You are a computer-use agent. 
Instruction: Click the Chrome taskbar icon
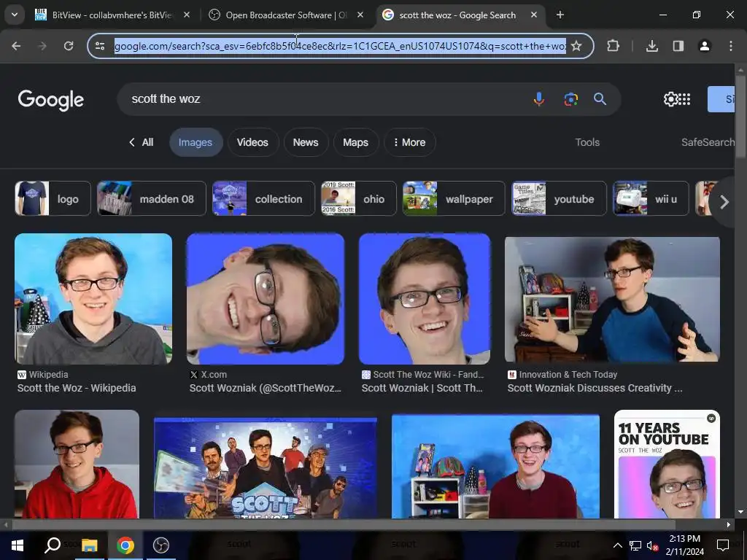tap(125, 545)
